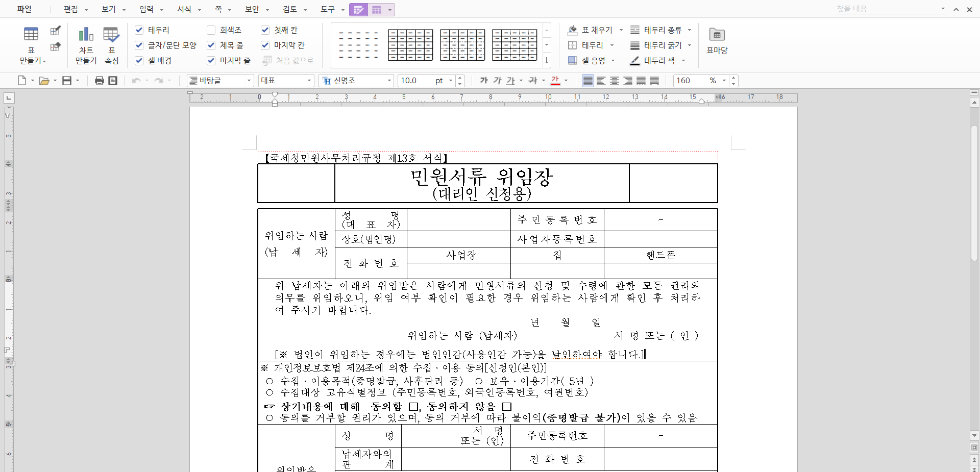This screenshot has height=472, width=980.
Task: Expand the 테두리 종류 dropdown
Action: pos(690,30)
